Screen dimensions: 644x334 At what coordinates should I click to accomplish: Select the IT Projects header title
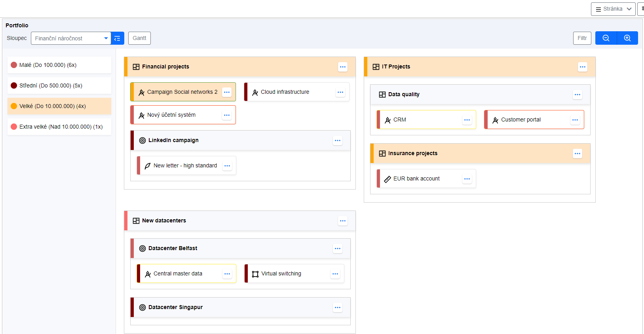(396, 66)
